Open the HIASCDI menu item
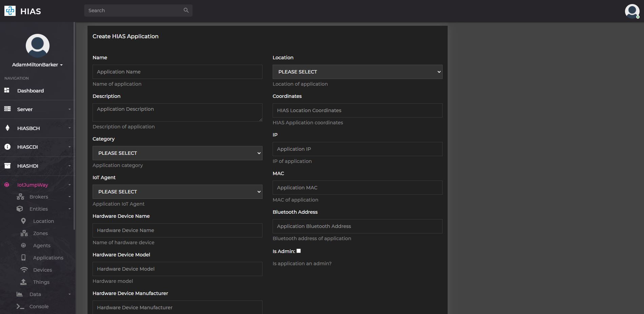The height and width of the screenshot is (314, 644). click(27, 147)
